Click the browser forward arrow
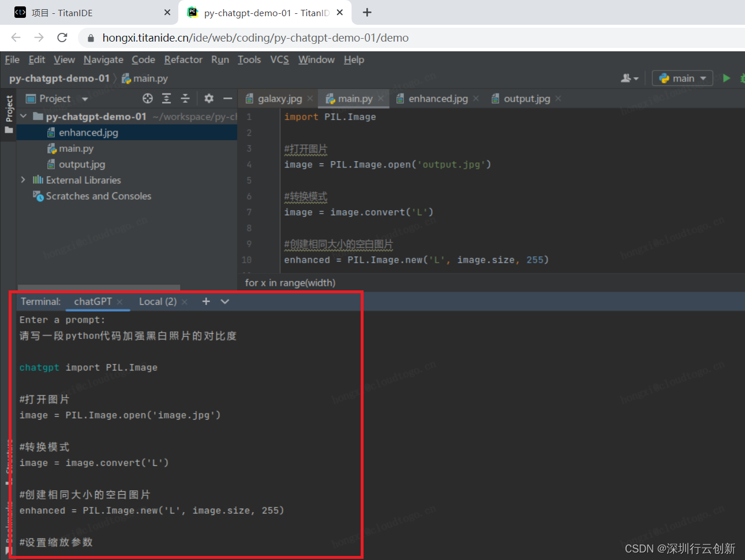 [39, 38]
